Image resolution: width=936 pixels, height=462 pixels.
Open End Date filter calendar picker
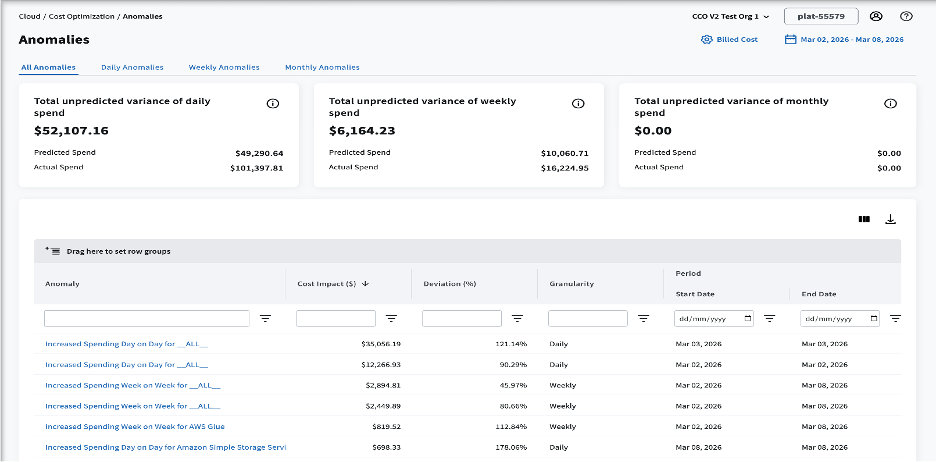coord(874,319)
